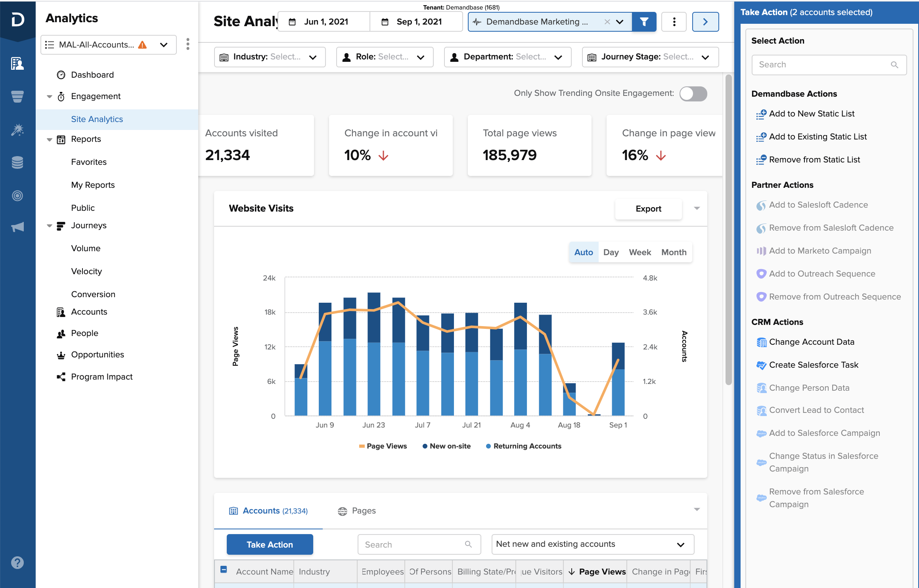Click the Change Account Data icon
This screenshot has width=919, height=588.
coord(761,342)
